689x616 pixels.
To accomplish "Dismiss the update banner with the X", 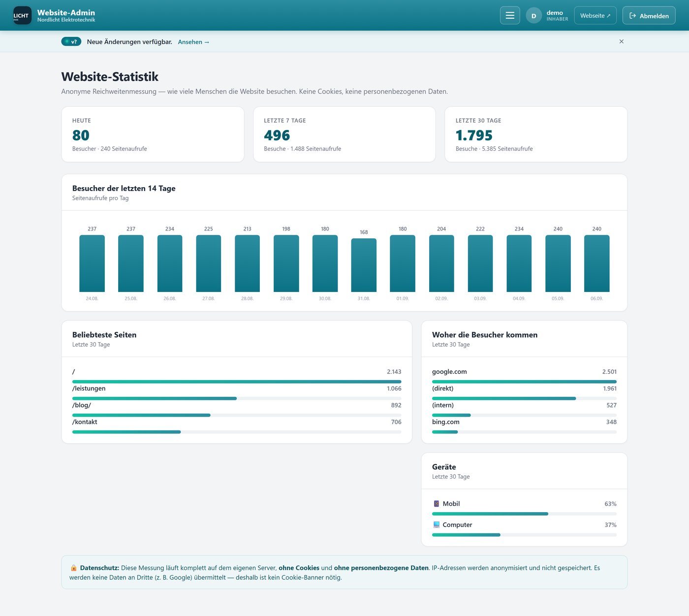I will tap(621, 41).
